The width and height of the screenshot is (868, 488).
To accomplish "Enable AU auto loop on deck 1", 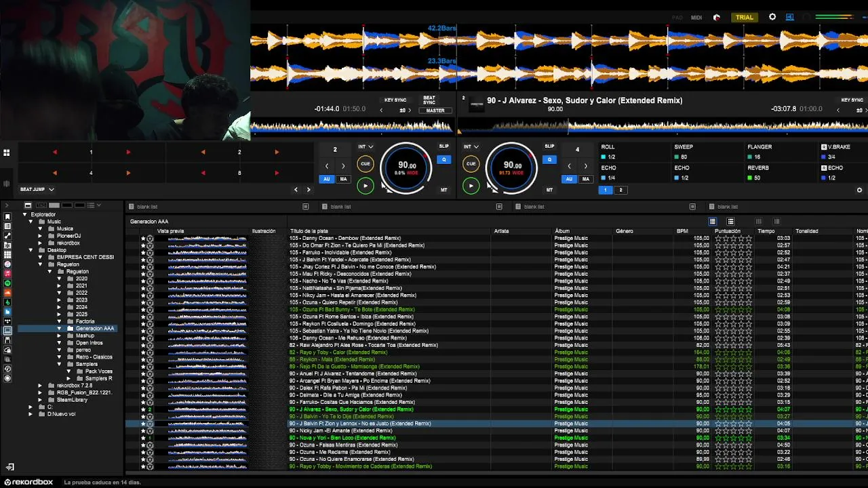I will pyautogui.click(x=327, y=179).
